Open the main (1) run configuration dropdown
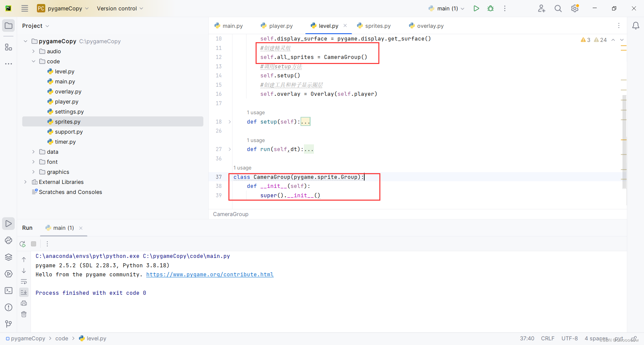Image resolution: width=644 pixels, height=345 pixels. [x=447, y=8]
